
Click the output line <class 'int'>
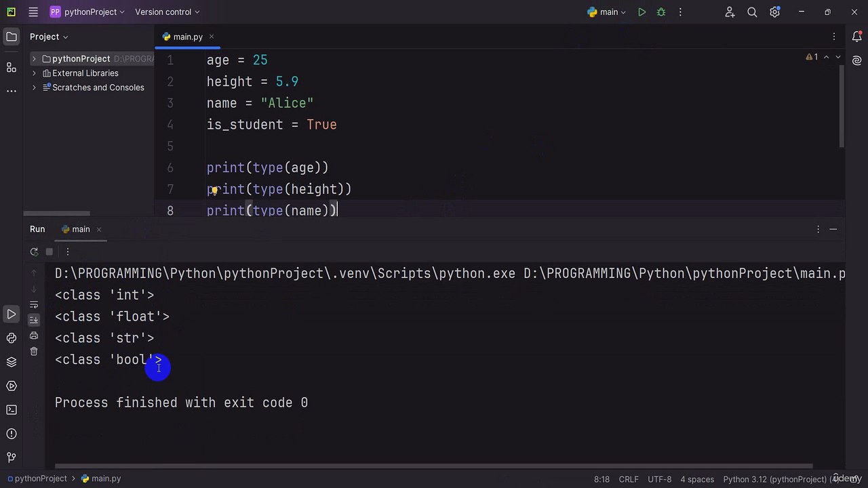(x=104, y=295)
